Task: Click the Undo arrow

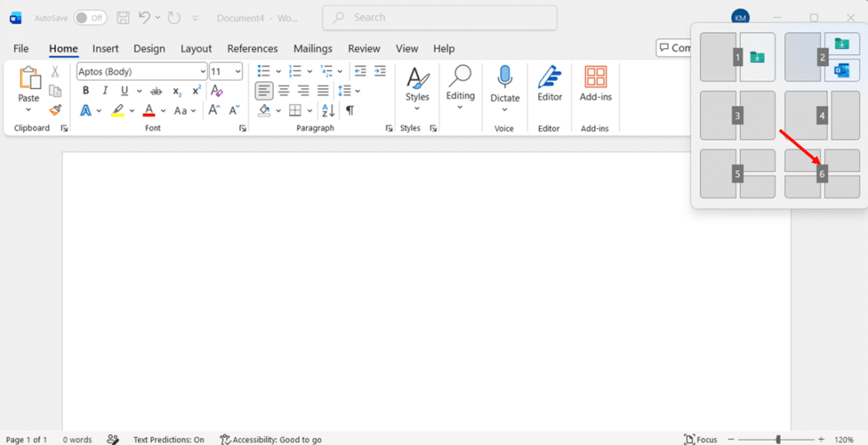Action: (144, 18)
